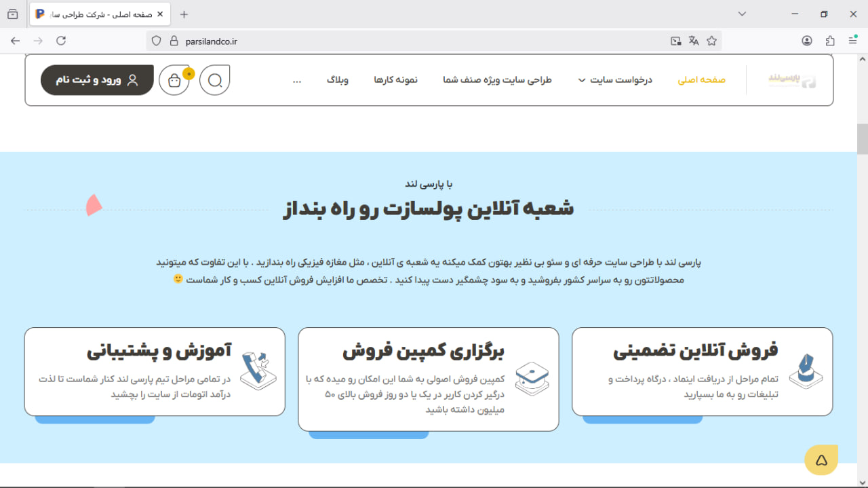This screenshot has height=488, width=868.
Task: Open the page translate icon in address bar
Action: (694, 41)
